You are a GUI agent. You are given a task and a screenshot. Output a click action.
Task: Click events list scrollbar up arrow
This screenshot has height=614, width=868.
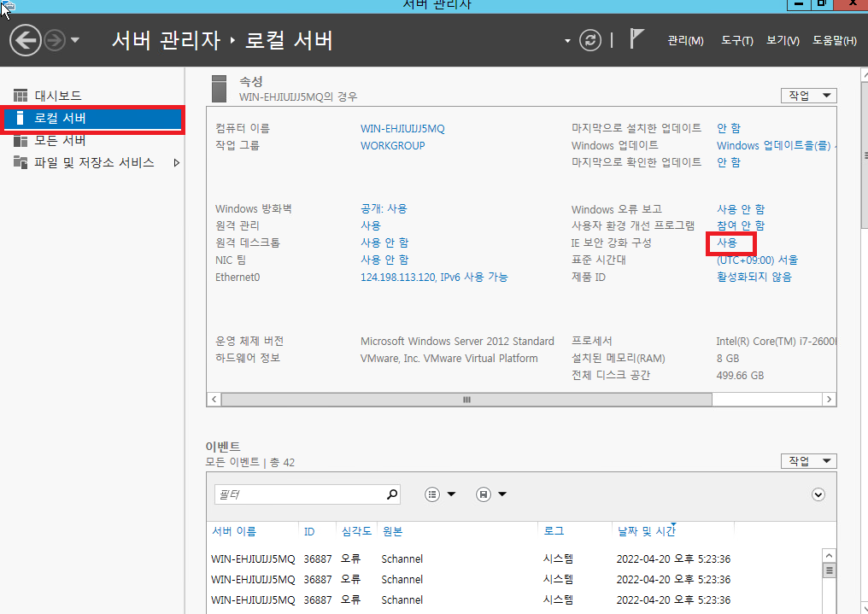[x=829, y=555]
